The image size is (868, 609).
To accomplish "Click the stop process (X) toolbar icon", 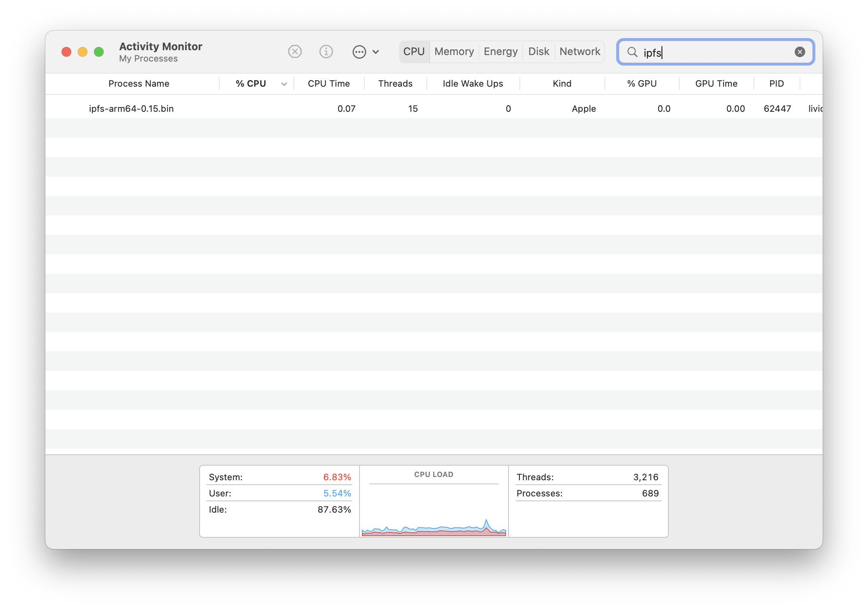I will click(x=295, y=52).
